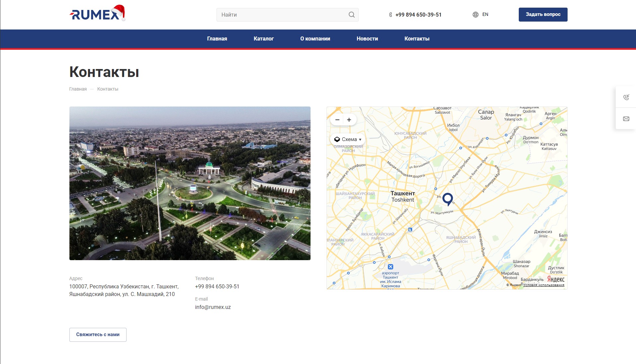Focus the Найти search field
Viewport: 636px width, 364px height.
tap(288, 15)
